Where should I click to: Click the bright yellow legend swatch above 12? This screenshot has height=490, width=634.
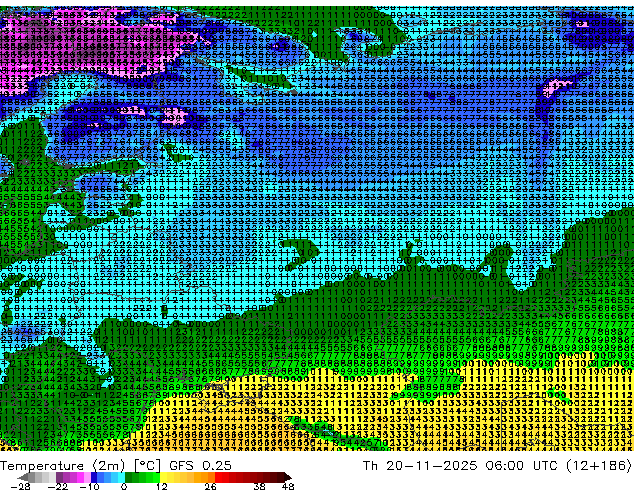pyautogui.click(x=163, y=477)
